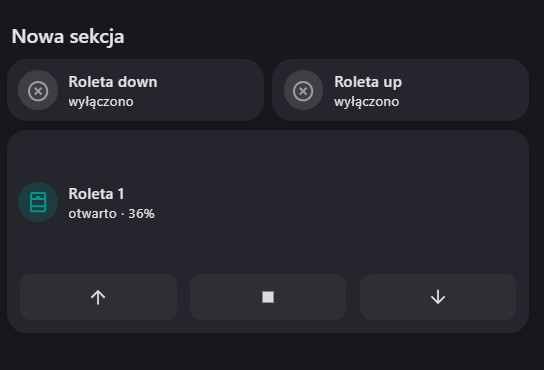Click the 36% position value
544x370 pixels.
[142, 213]
